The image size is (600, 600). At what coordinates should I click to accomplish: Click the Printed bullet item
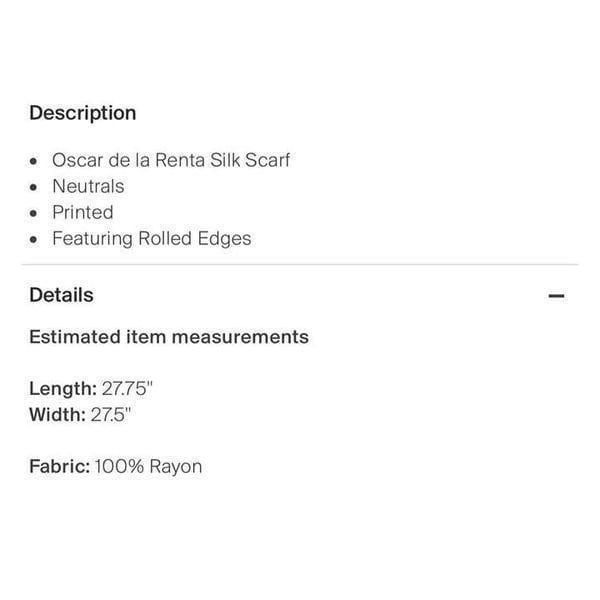point(83,212)
